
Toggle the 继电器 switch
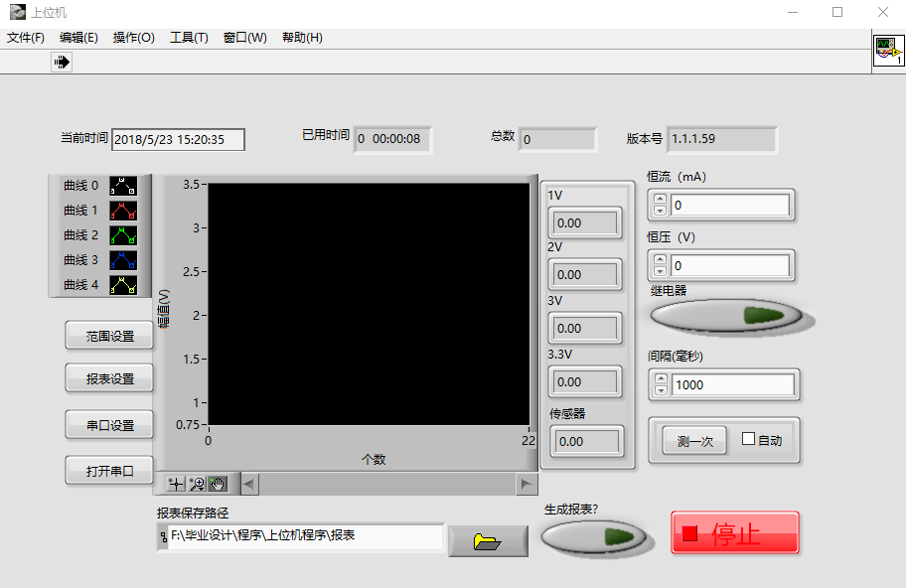point(726,316)
